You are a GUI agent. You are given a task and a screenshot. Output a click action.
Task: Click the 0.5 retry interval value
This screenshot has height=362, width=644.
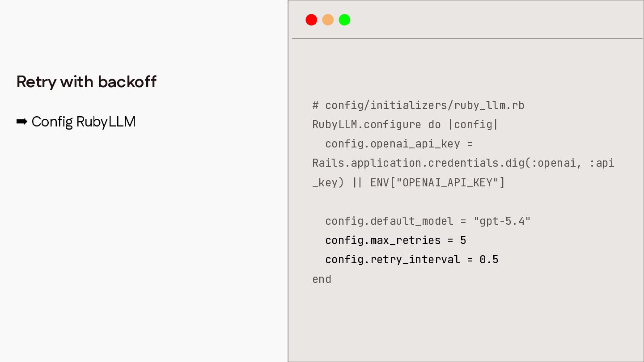pos(489,259)
